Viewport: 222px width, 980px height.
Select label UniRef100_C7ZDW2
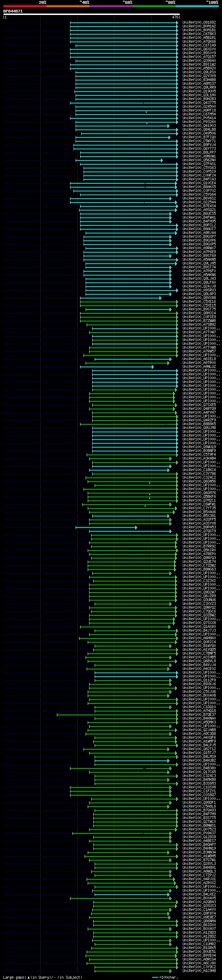pyautogui.click(x=199, y=565)
